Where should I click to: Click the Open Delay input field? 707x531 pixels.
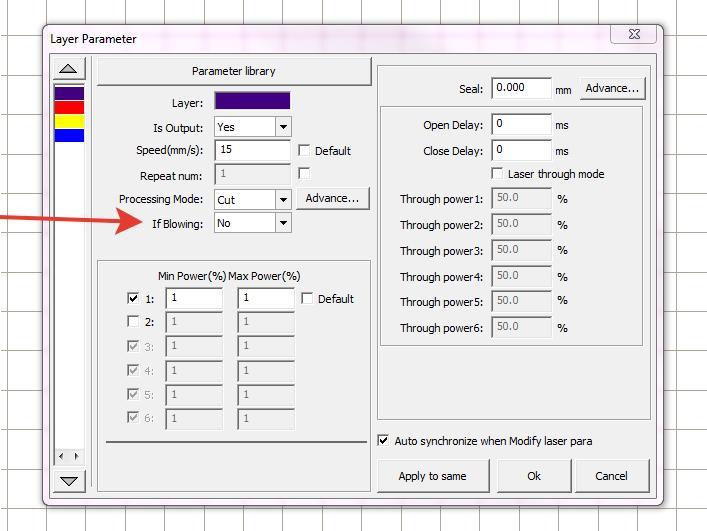521,125
